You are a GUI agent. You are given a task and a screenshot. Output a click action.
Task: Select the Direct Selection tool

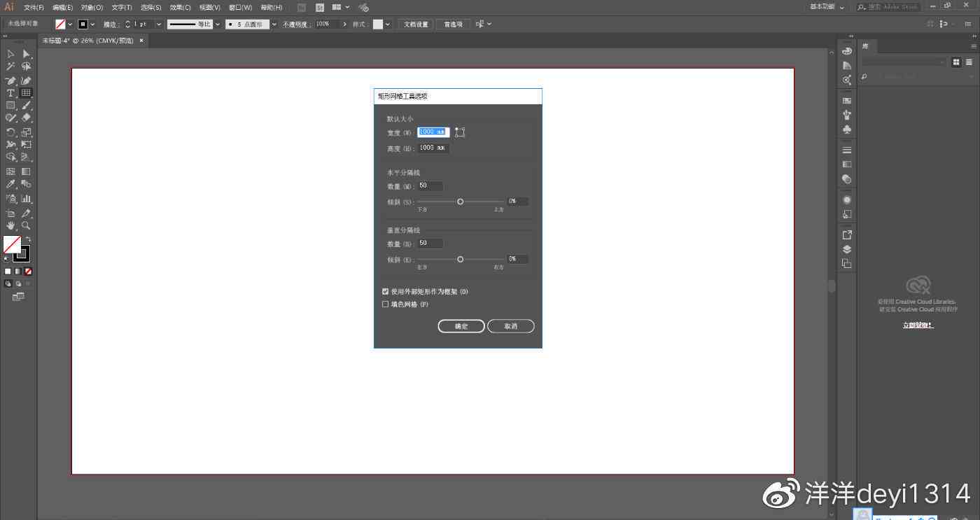tap(26, 54)
